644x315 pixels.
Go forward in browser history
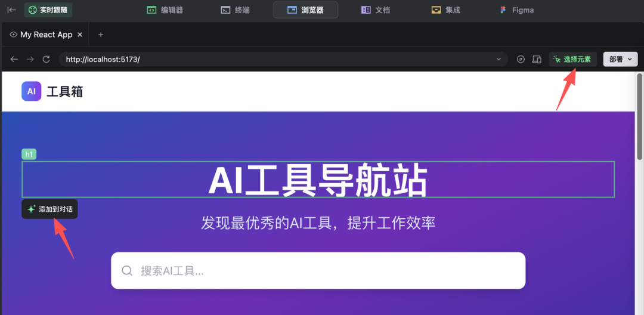click(30, 59)
